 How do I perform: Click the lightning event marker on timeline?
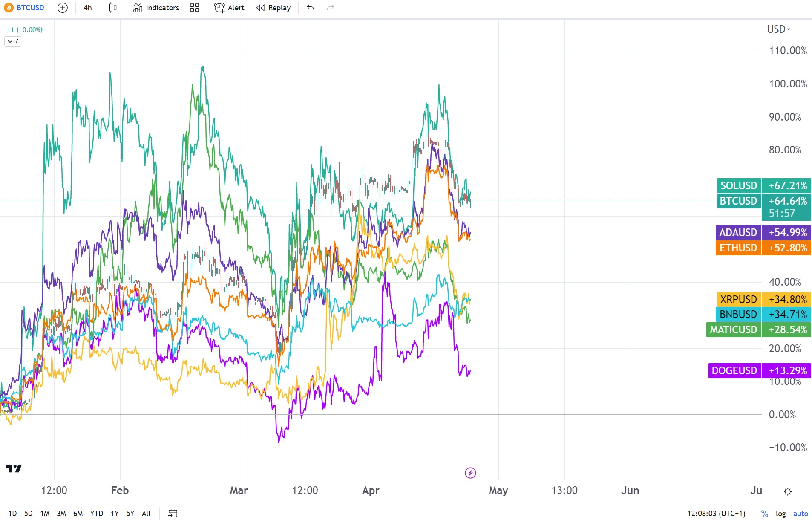[x=470, y=473]
